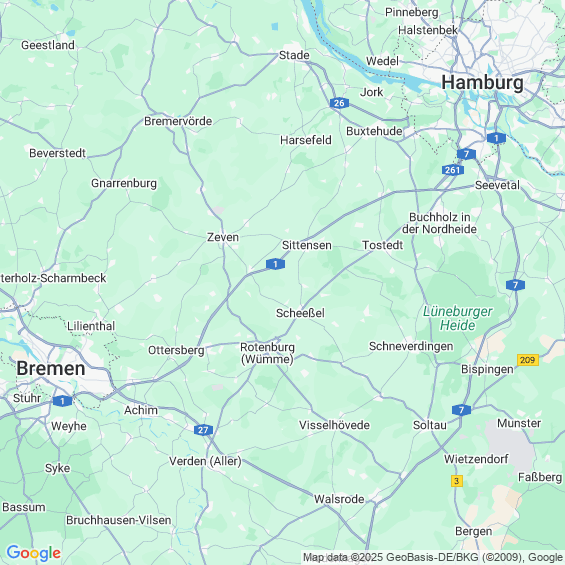
Task: Click the Google logo
Action: pyautogui.click(x=34, y=553)
